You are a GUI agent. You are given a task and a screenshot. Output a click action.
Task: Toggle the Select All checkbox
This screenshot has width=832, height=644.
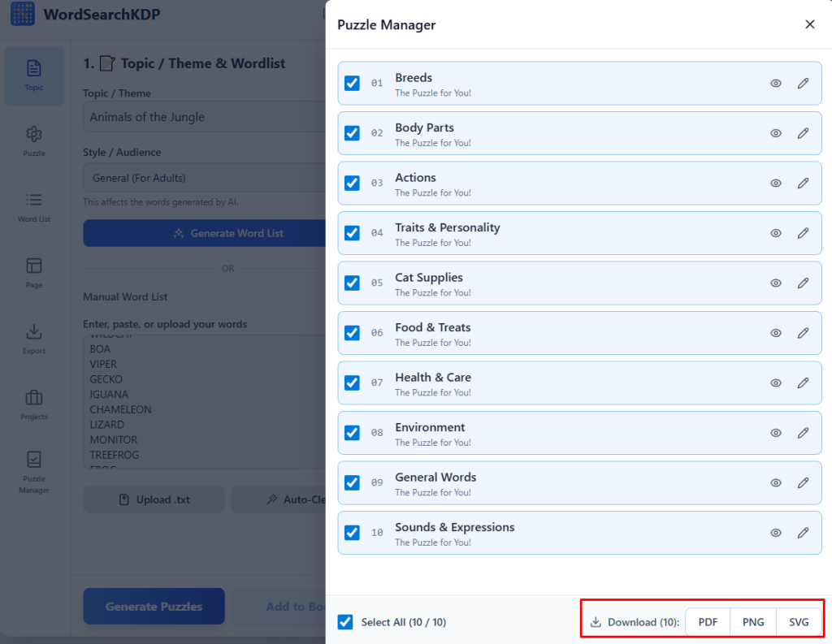(345, 622)
